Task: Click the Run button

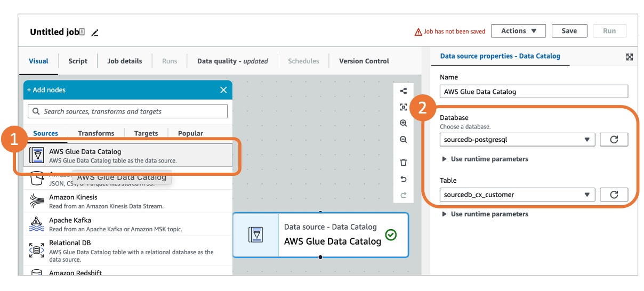Action: [x=609, y=31]
